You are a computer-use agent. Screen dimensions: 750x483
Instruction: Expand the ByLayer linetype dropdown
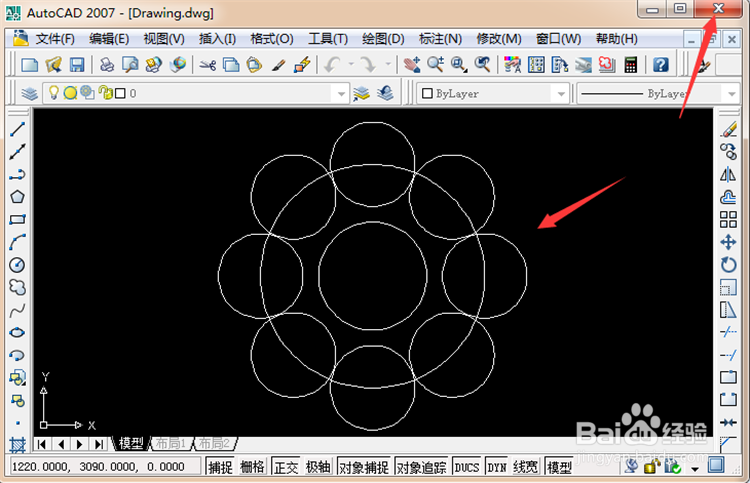pos(732,94)
